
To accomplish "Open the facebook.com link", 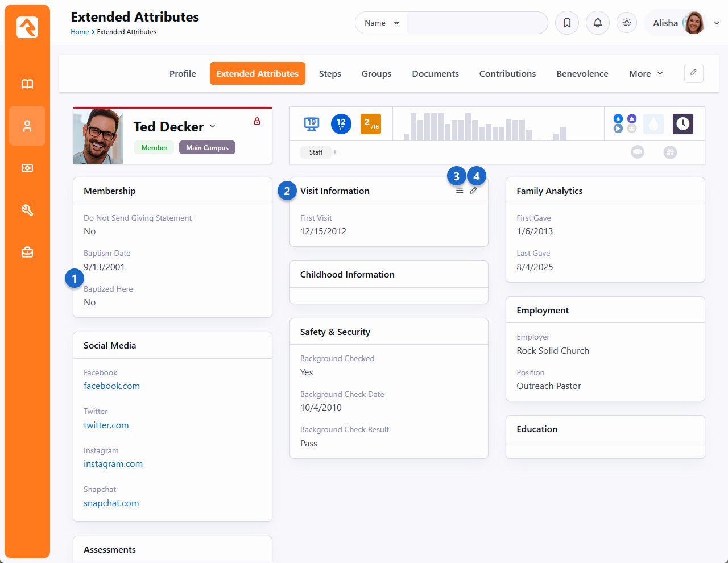I will click(x=111, y=386).
